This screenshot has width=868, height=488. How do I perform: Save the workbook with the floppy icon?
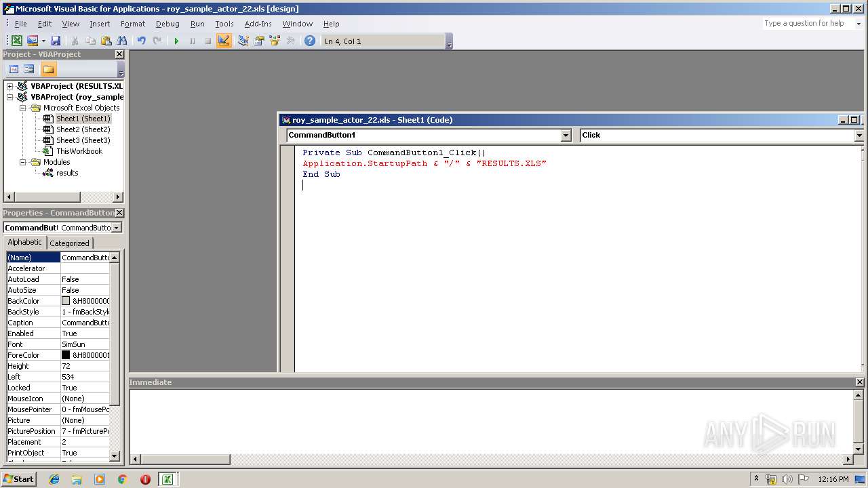pyautogui.click(x=56, y=41)
